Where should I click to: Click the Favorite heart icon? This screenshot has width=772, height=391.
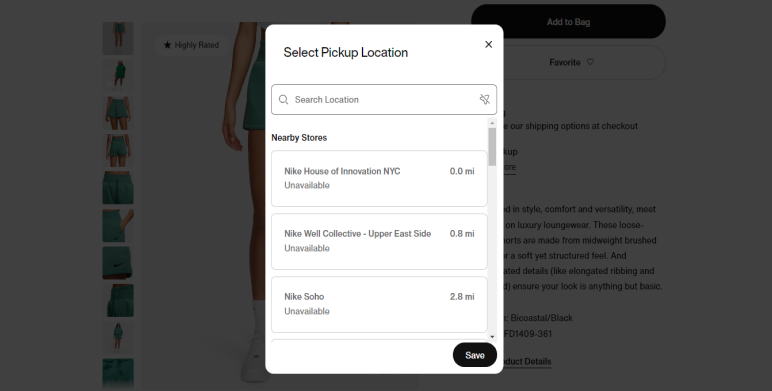(x=590, y=62)
